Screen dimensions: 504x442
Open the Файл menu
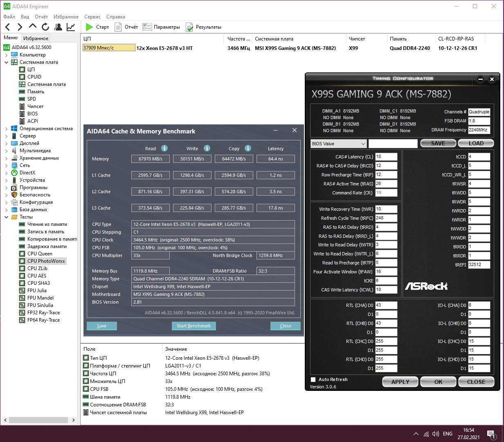coord(9,17)
